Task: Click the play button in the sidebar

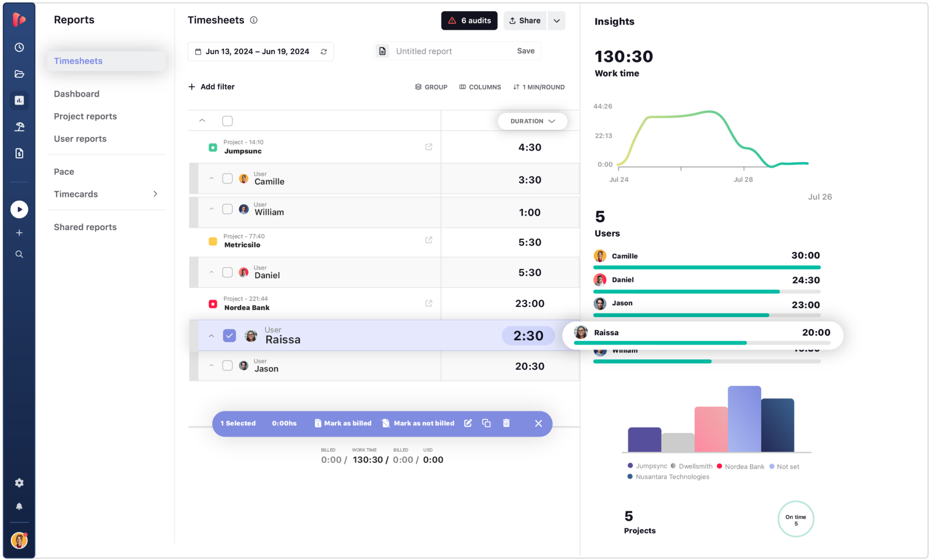Action: point(19,209)
